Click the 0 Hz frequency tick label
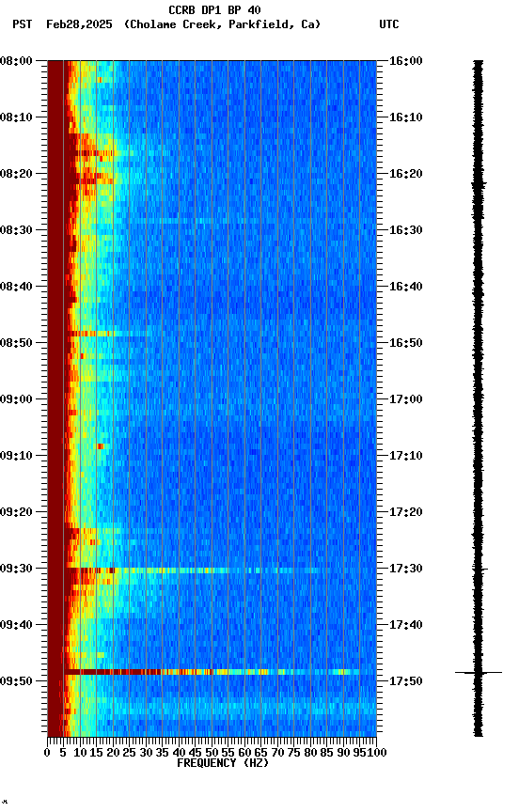The image size is (519, 812). pos(47,753)
